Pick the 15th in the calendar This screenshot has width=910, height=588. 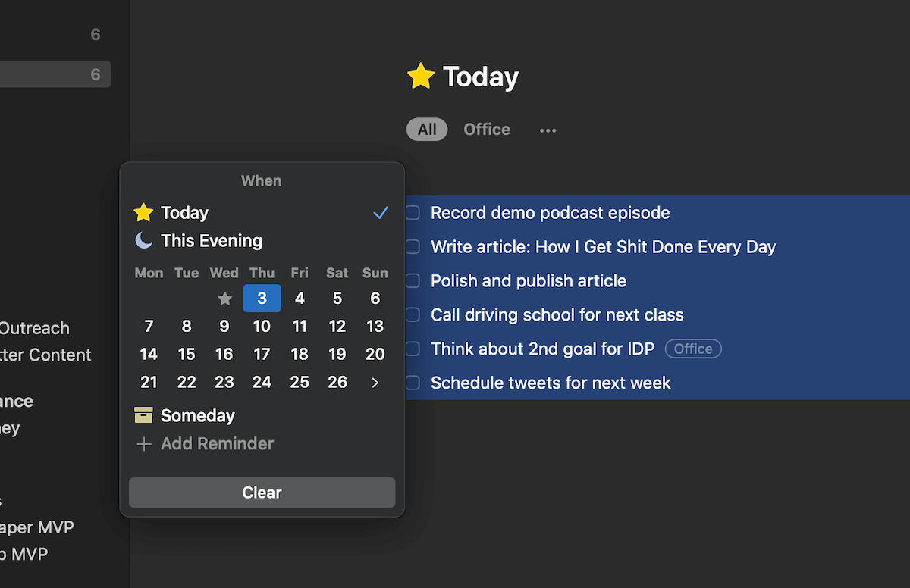coord(187,354)
